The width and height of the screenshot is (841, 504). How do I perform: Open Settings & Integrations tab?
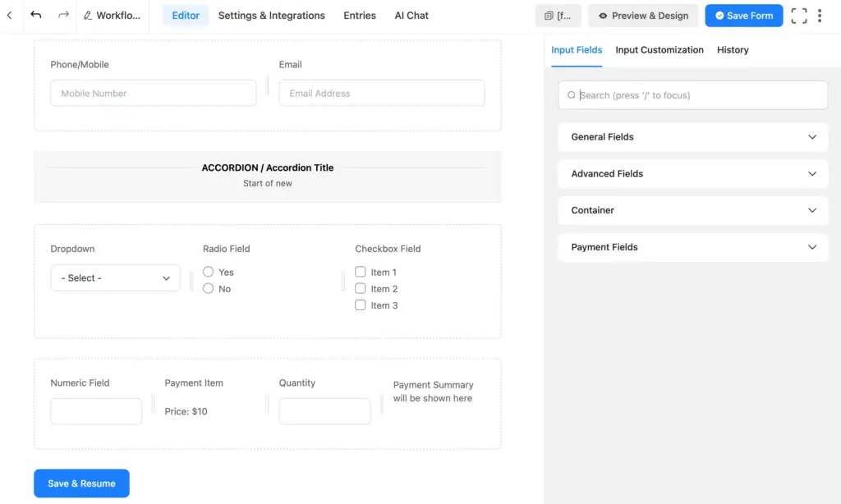point(271,16)
